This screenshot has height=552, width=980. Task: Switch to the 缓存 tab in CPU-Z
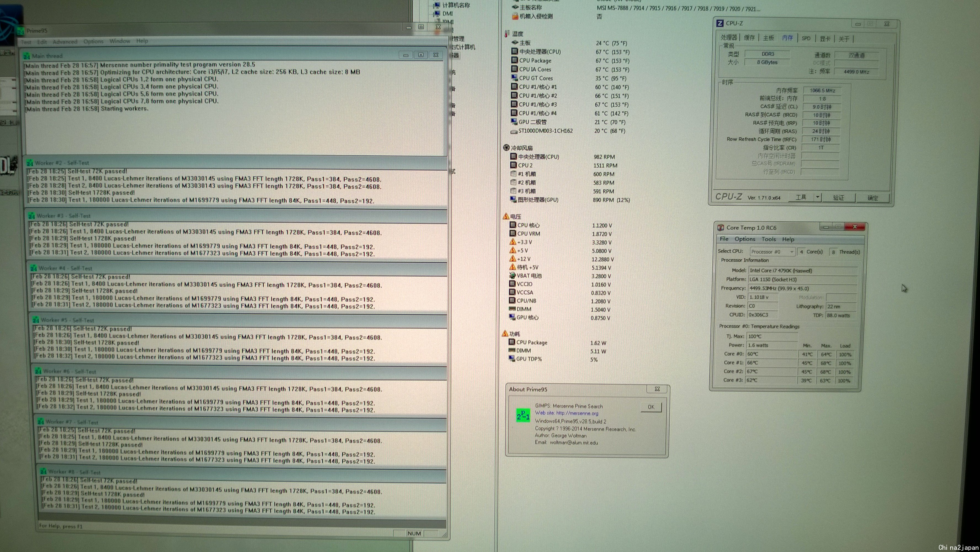click(x=749, y=37)
